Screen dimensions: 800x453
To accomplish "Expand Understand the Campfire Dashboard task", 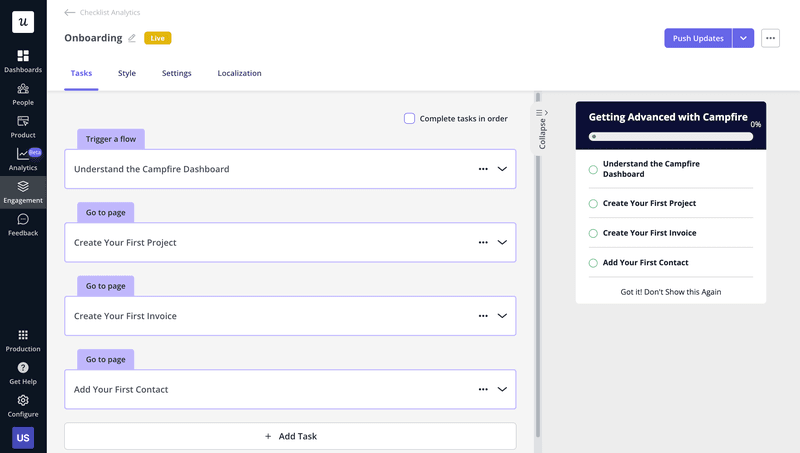I will [x=502, y=169].
